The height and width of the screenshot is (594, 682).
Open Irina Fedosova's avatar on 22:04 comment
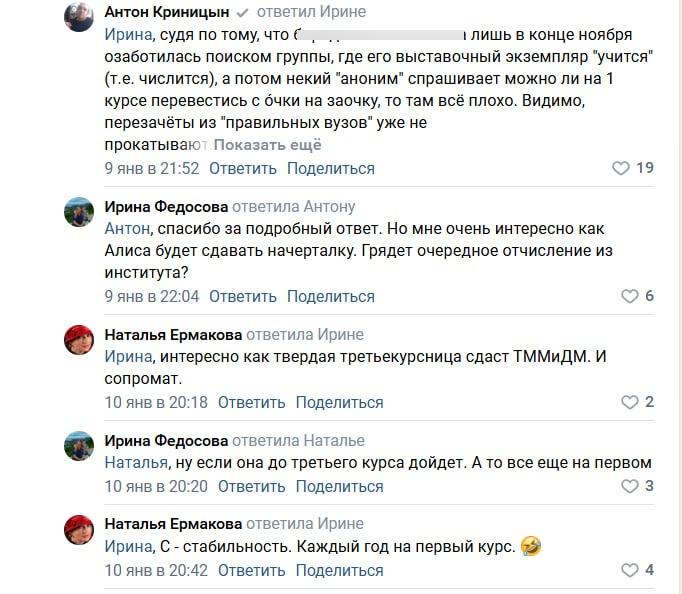[x=80, y=212]
